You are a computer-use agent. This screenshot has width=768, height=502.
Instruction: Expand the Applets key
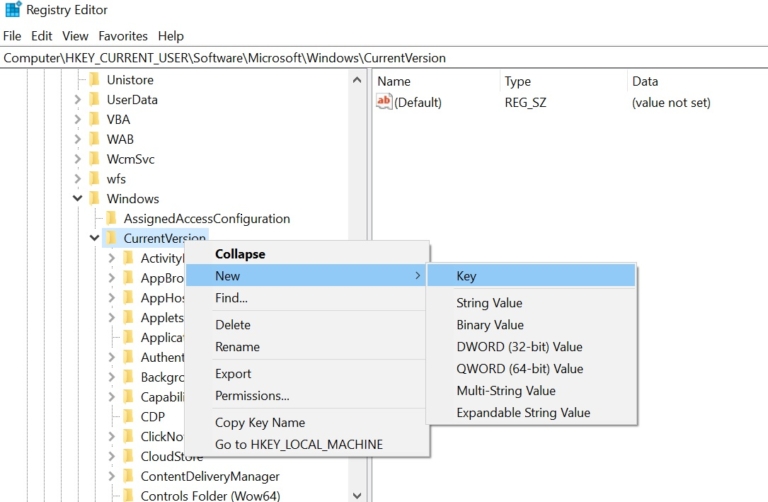112,317
